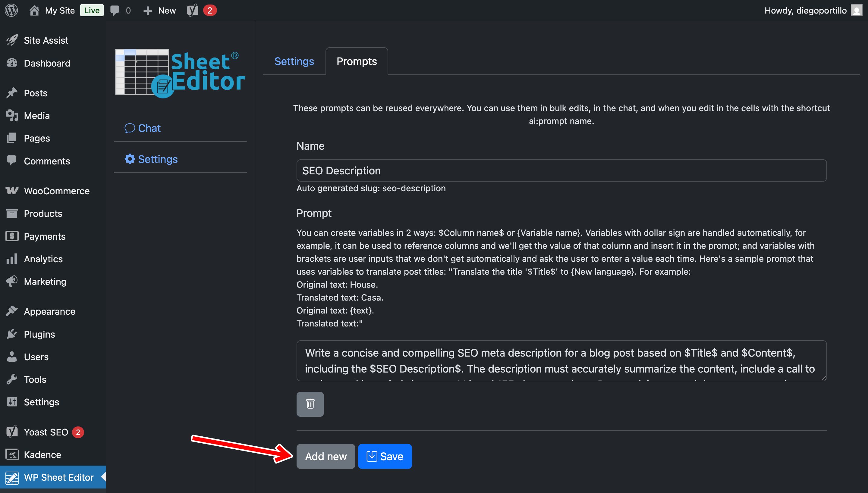Save the SEO Description prompt
The width and height of the screenshot is (868, 493).
pos(385,456)
